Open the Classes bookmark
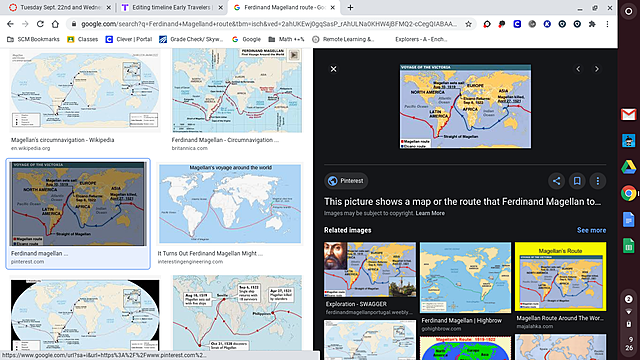 (x=82, y=39)
